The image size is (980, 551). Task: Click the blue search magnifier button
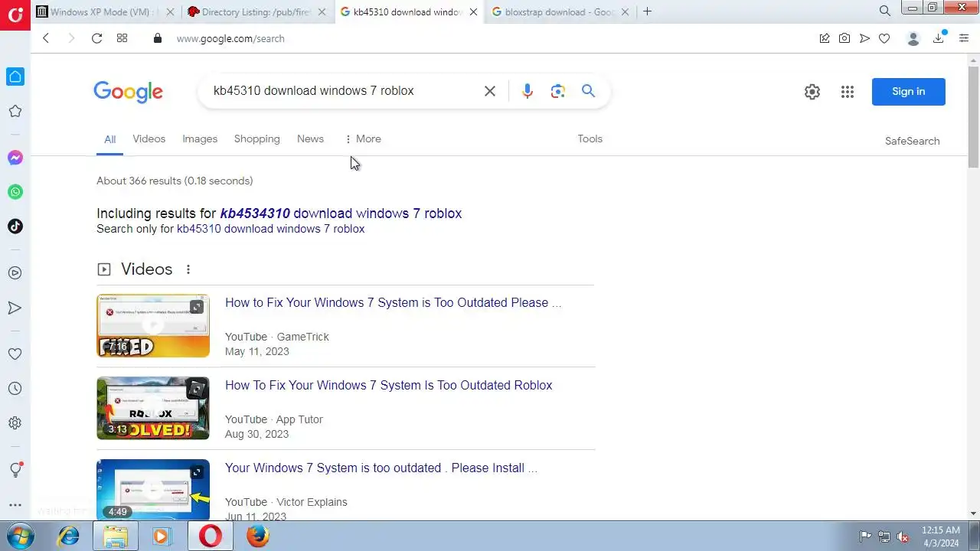(x=588, y=91)
